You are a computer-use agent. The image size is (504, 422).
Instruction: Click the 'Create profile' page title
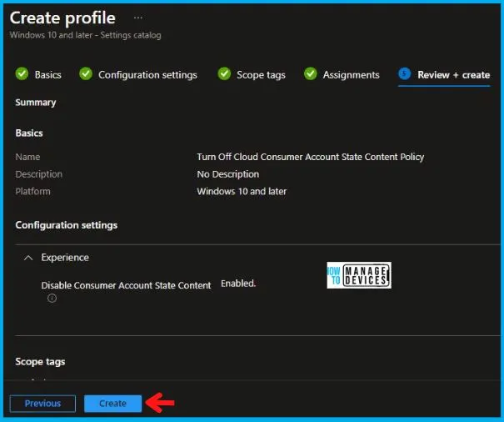(x=62, y=18)
